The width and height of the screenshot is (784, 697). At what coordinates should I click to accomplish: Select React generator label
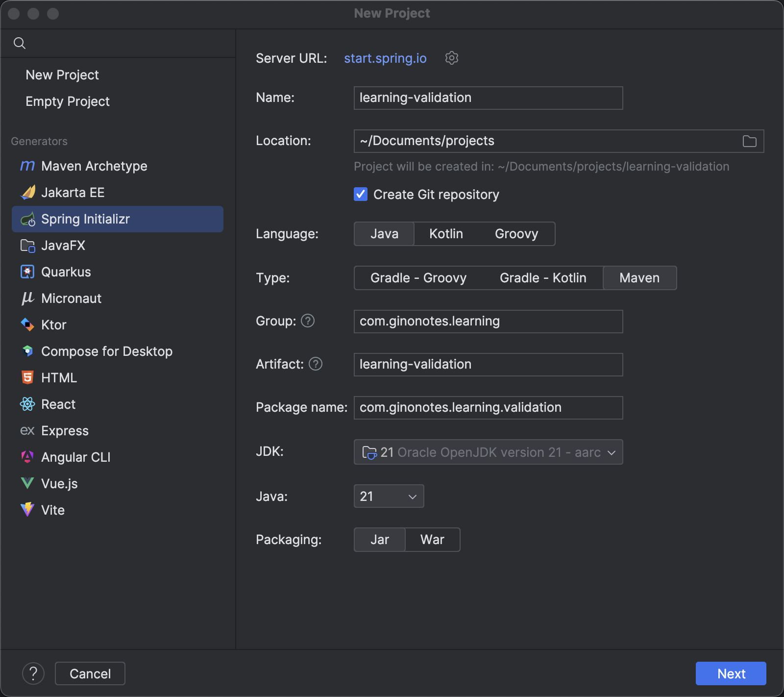(58, 404)
